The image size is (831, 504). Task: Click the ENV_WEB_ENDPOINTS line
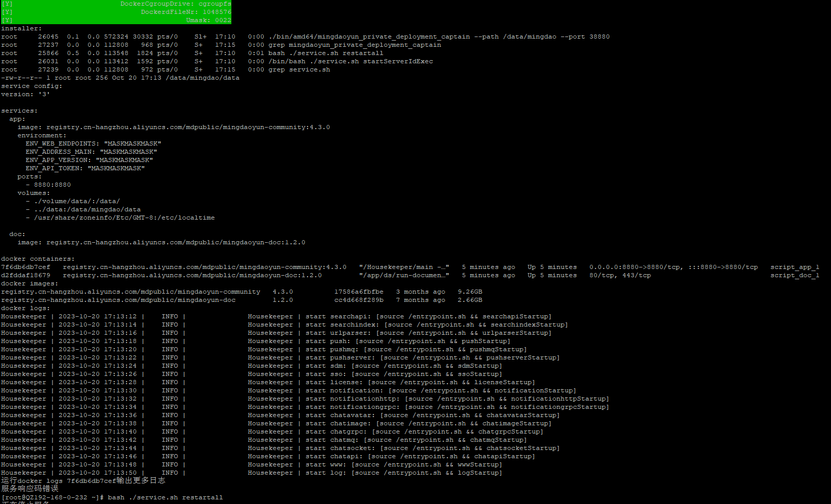(94, 143)
